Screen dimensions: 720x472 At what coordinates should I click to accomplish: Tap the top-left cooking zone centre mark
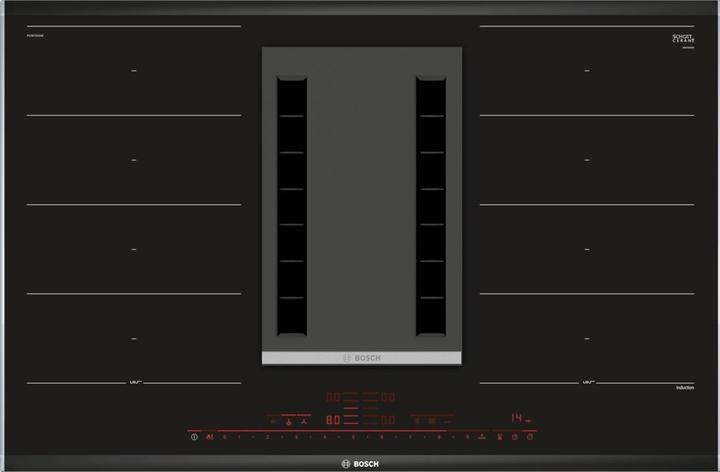(x=134, y=71)
